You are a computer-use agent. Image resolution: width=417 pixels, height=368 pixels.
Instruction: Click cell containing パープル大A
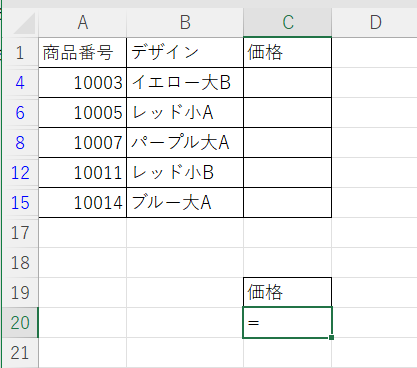pyautogui.click(x=185, y=143)
